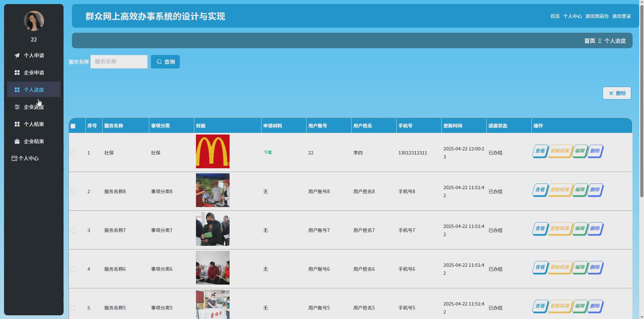The image size is (644, 319).
Task: Click 编辑 for the 服务名称5 row
Action: coord(580,306)
